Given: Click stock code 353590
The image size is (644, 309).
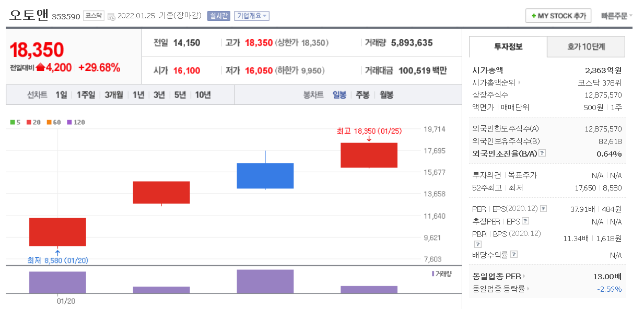Looking at the screenshot, I should (66, 17).
